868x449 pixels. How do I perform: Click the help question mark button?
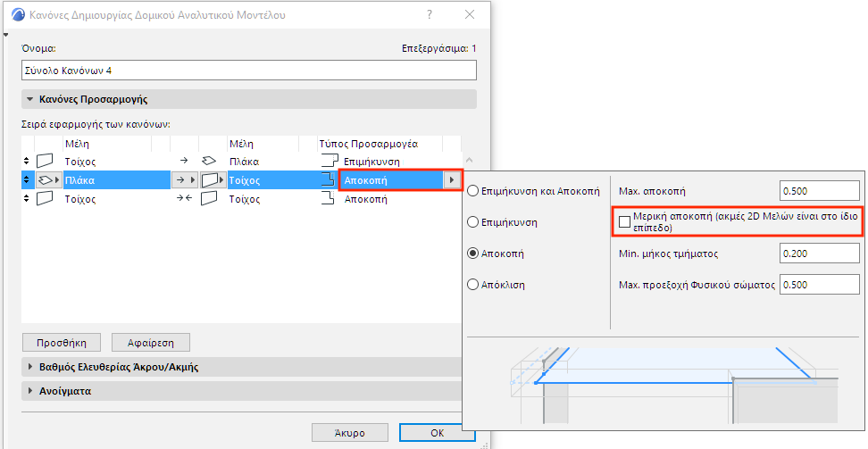click(430, 15)
